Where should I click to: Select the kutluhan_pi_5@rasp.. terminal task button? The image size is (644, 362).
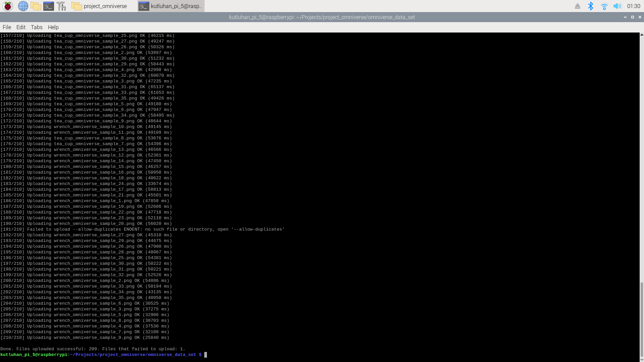pyautogui.click(x=171, y=6)
